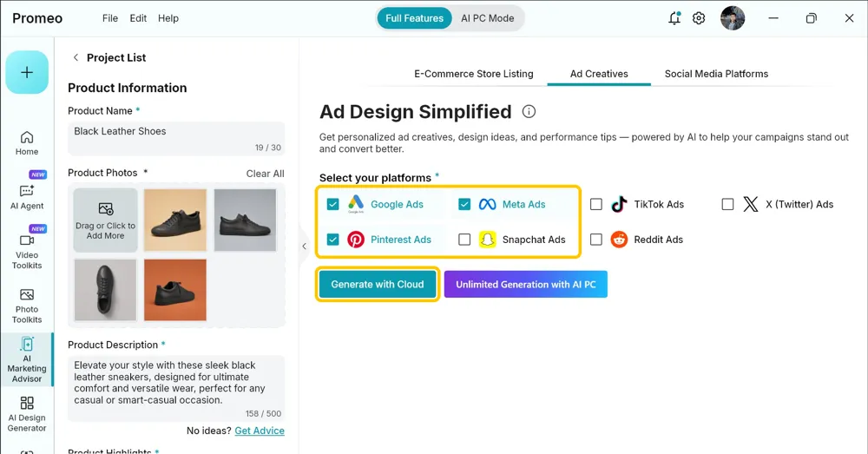Click the Reddit Ads logo icon

click(x=619, y=240)
